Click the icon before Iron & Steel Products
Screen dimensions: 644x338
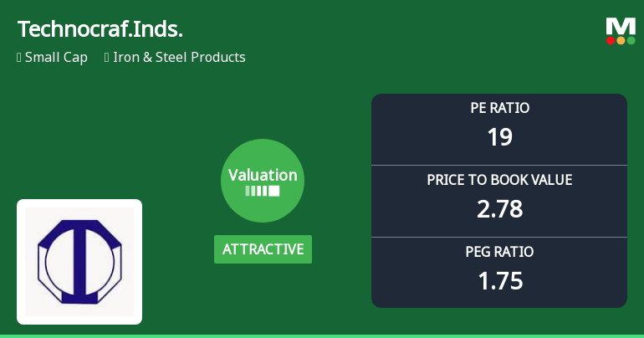(107, 58)
